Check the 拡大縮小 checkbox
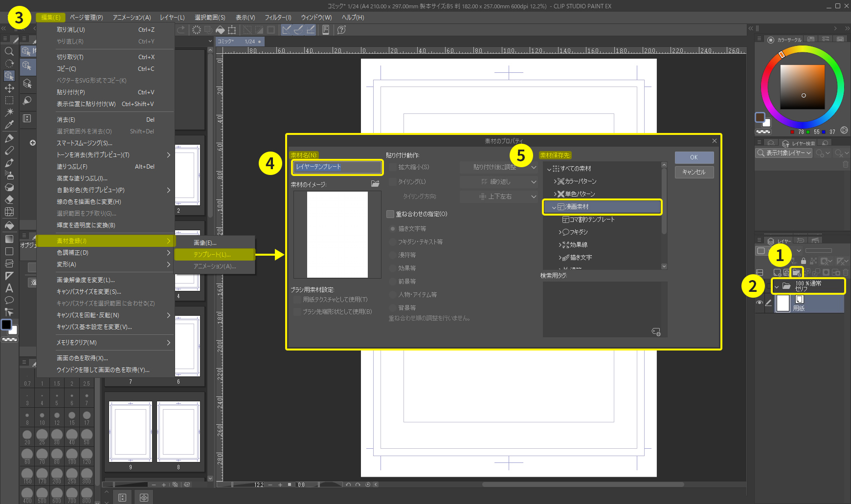Viewport: 851px width, 504px height. click(x=393, y=167)
